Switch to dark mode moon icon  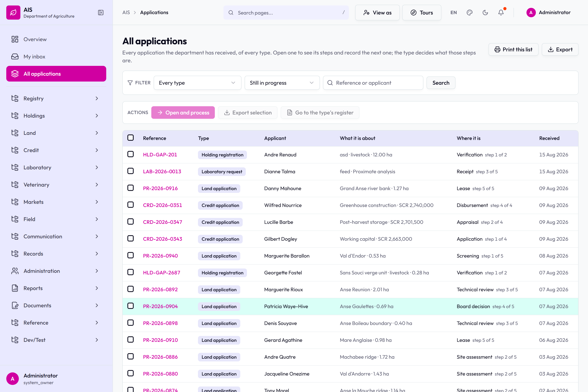tap(485, 13)
